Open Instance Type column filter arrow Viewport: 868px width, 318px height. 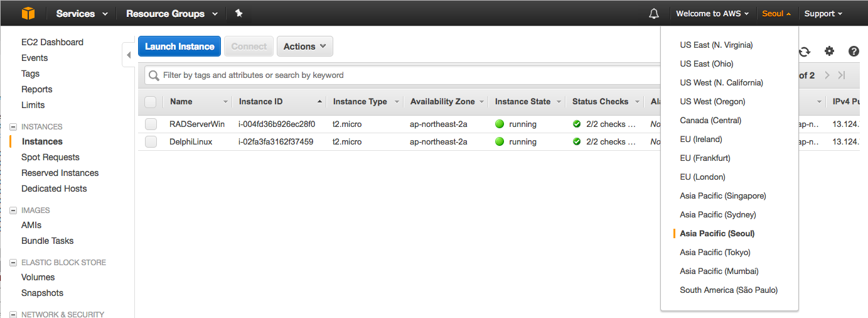pyautogui.click(x=397, y=102)
